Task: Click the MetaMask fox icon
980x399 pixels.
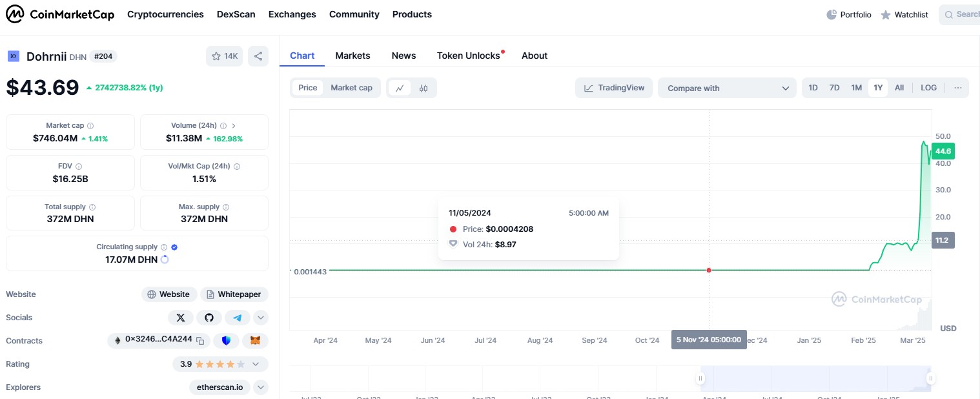Action: [256, 341]
